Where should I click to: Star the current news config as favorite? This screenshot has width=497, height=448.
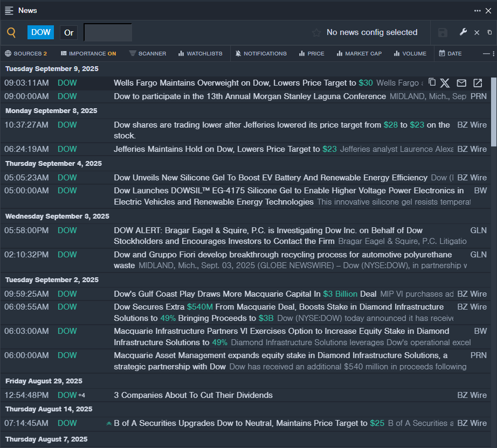pyautogui.click(x=316, y=33)
